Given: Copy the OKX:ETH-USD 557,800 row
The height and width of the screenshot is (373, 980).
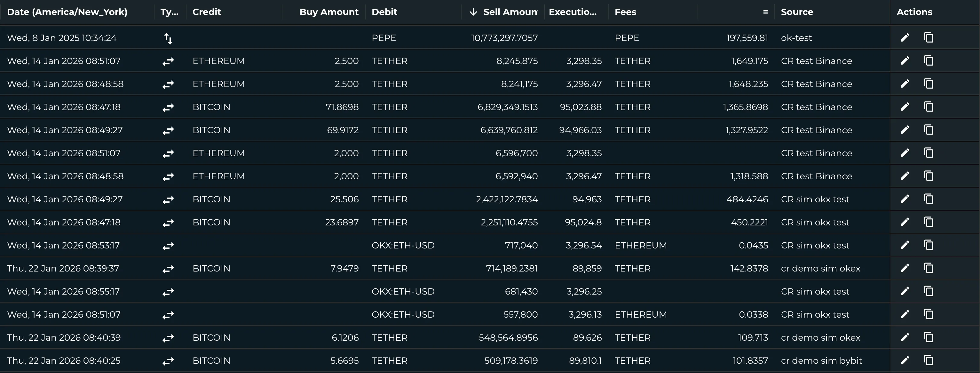Looking at the screenshot, I should [x=929, y=314].
